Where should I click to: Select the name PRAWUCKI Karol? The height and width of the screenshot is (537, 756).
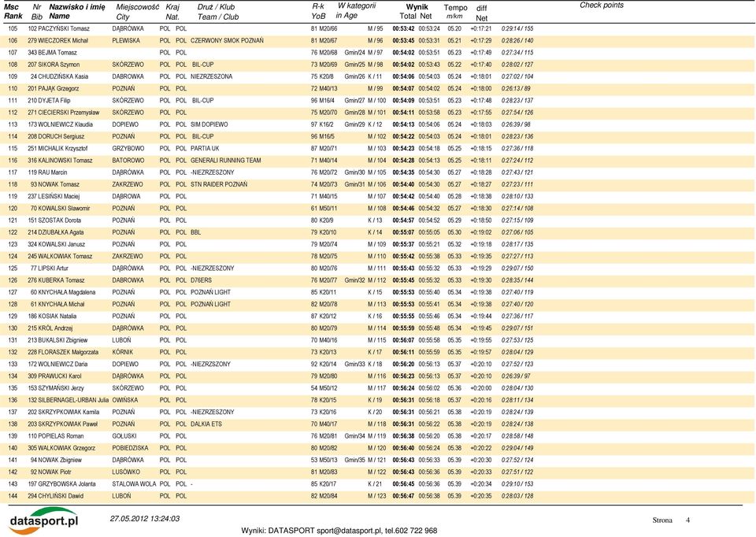60,376
